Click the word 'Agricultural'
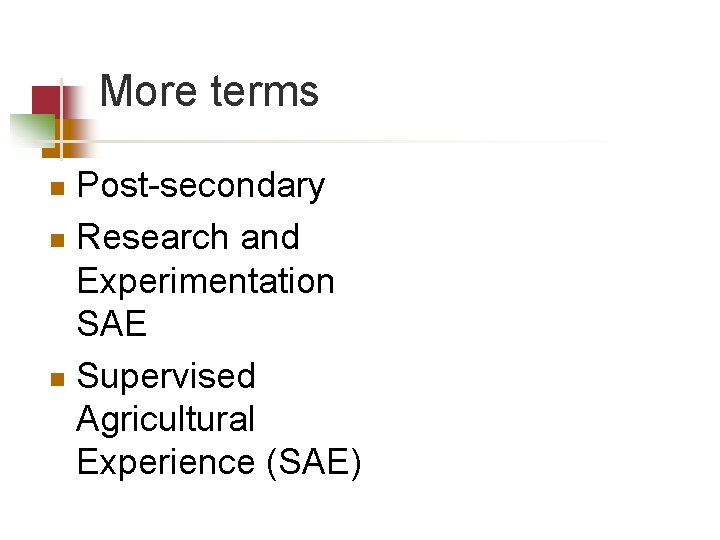The width and height of the screenshot is (720, 540). pyautogui.click(x=166, y=419)
